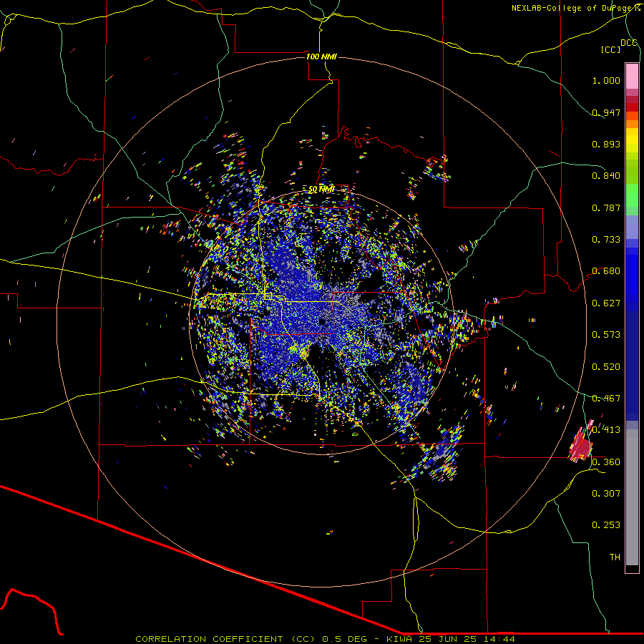The image size is (644, 644).
Task: Click the crimson echo cluster beside 0.360
Action: [x=581, y=445]
